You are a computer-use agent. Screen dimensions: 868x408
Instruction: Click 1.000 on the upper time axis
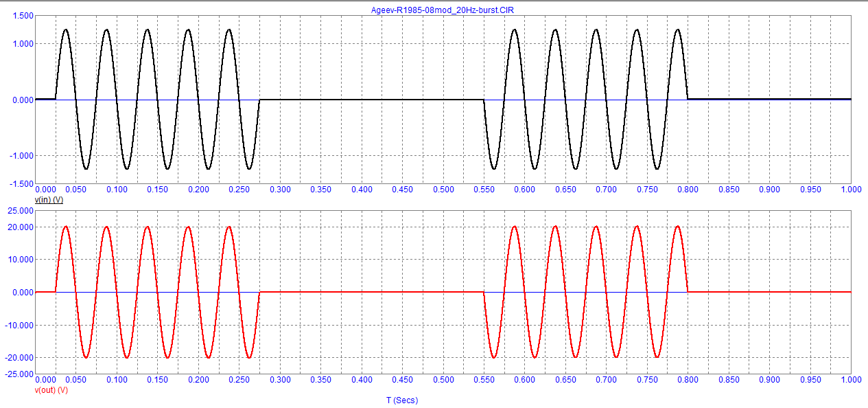851,190
